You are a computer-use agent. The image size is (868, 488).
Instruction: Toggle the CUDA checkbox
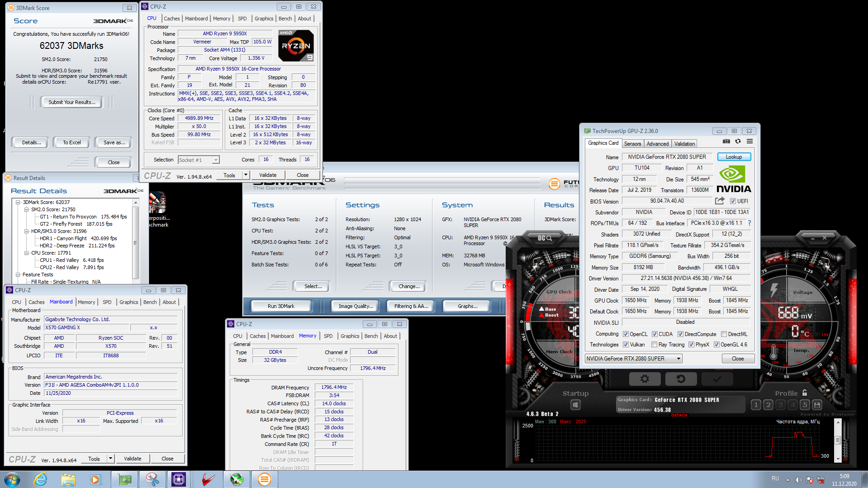click(x=655, y=334)
